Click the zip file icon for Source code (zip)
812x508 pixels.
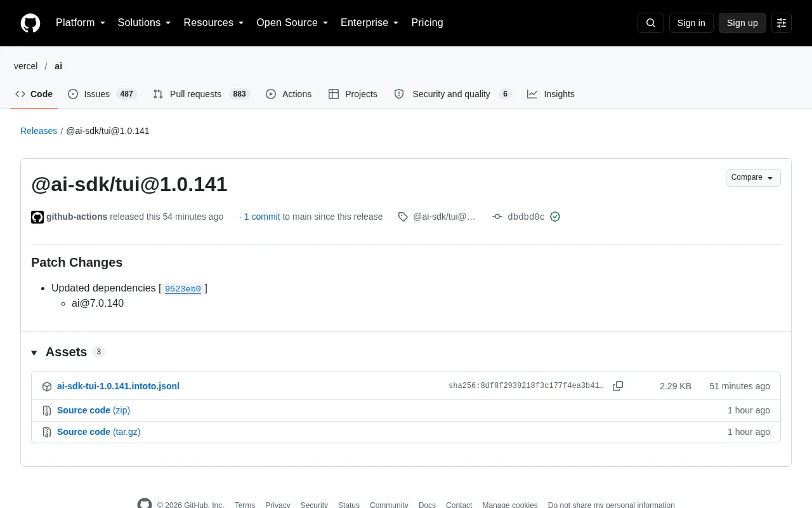[x=47, y=411]
